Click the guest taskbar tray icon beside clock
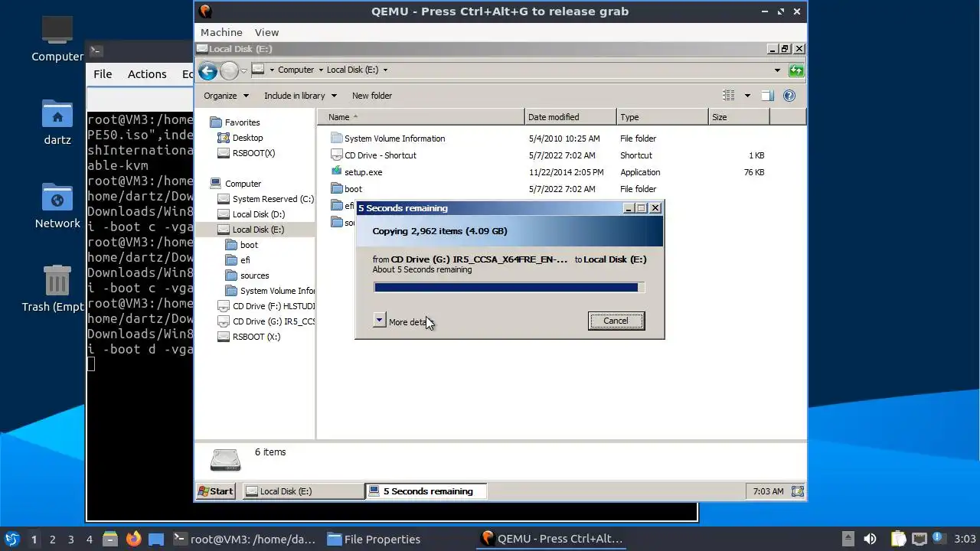 [797, 491]
